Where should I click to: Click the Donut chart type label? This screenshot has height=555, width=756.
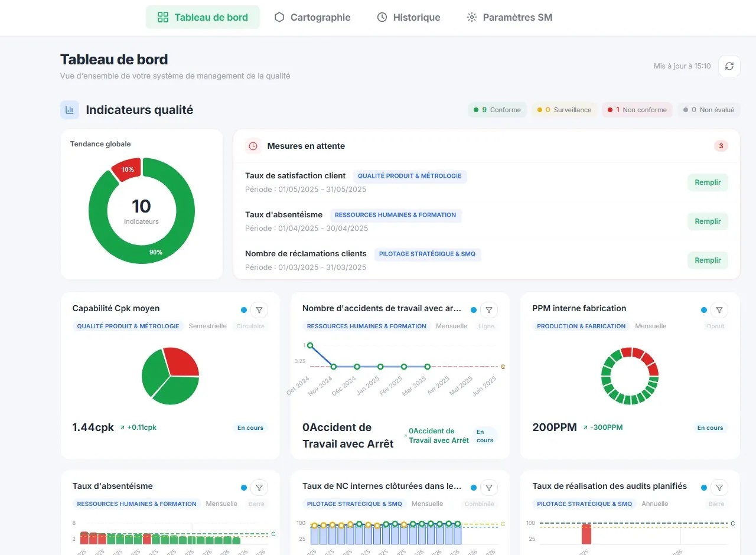(715, 326)
